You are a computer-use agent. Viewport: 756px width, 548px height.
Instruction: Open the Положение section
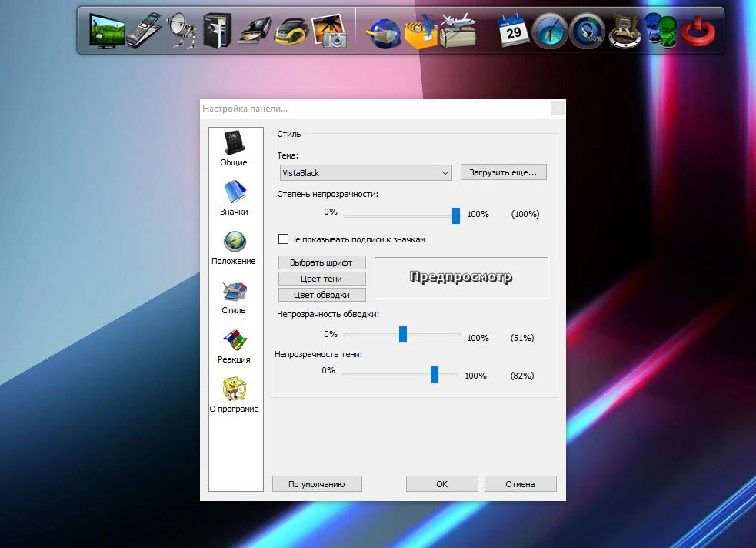click(234, 248)
